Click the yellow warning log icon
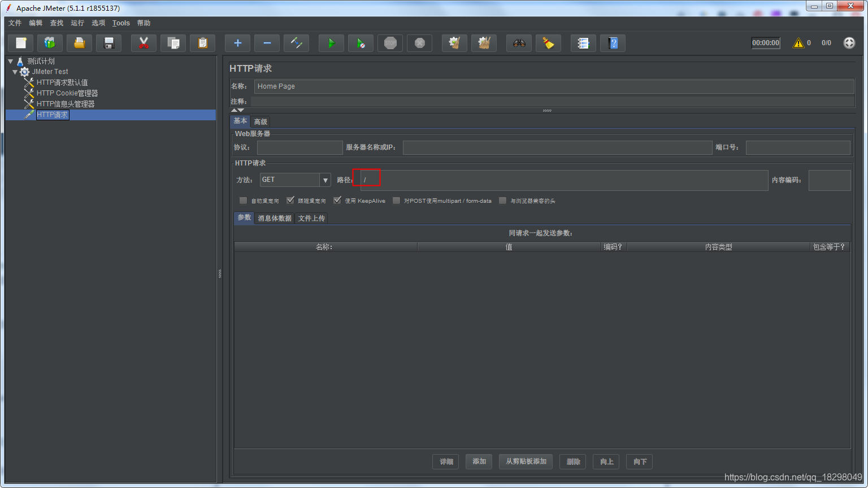 [x=798, y=43]
